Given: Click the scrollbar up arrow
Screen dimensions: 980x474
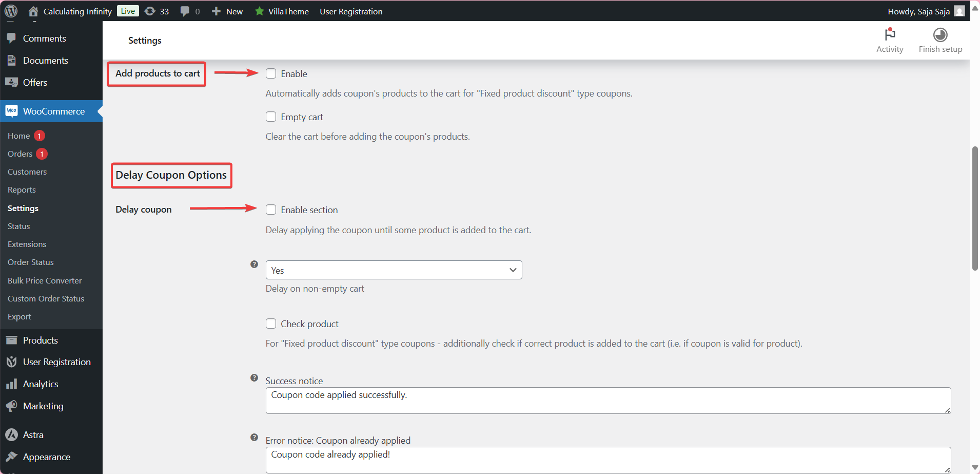Looking at the screenshot, I should point(975,7).
